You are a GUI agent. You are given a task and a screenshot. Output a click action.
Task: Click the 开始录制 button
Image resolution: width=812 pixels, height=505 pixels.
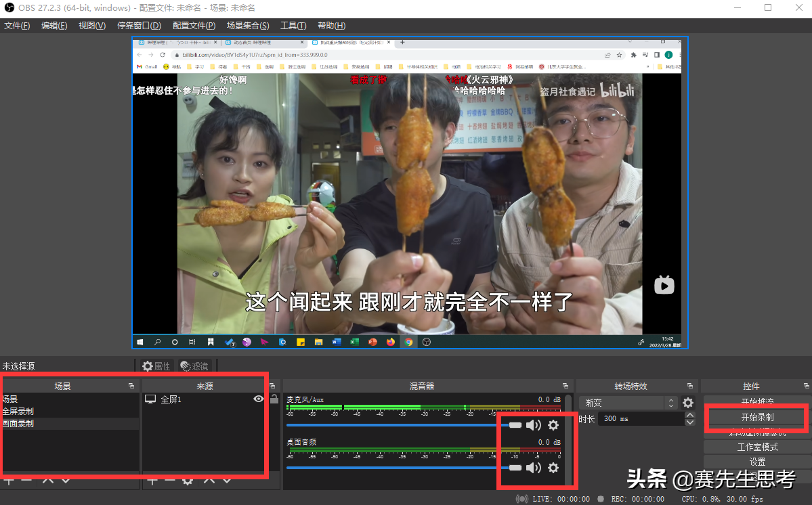pos(757,417)
